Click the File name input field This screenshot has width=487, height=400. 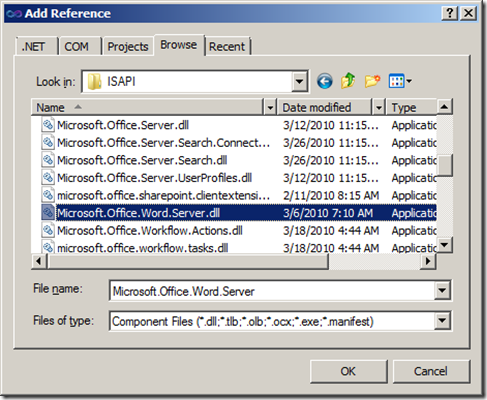(x=272, y=291)
